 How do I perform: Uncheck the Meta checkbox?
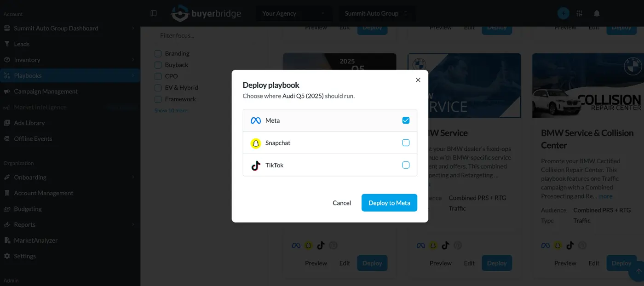pos(406,120)
